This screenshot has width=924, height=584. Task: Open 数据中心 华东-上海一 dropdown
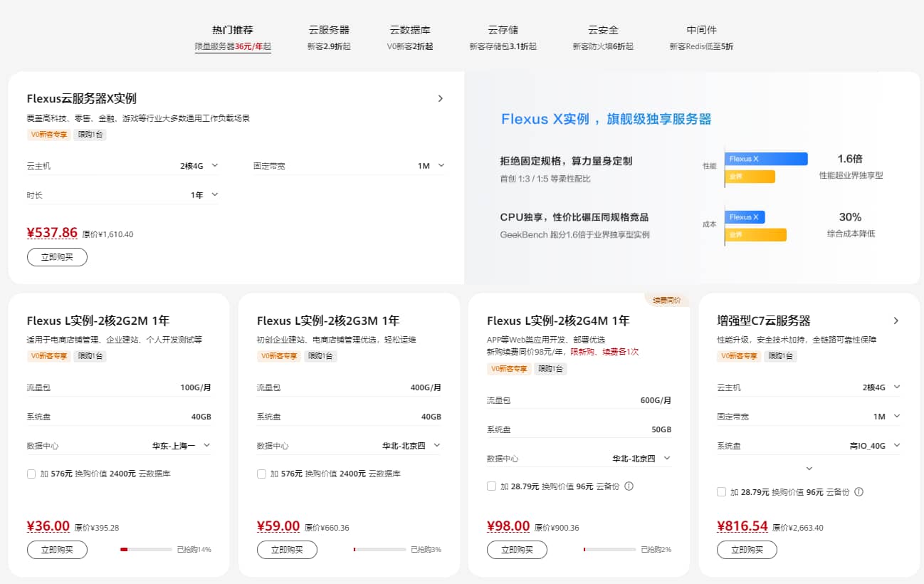(182, 446)
